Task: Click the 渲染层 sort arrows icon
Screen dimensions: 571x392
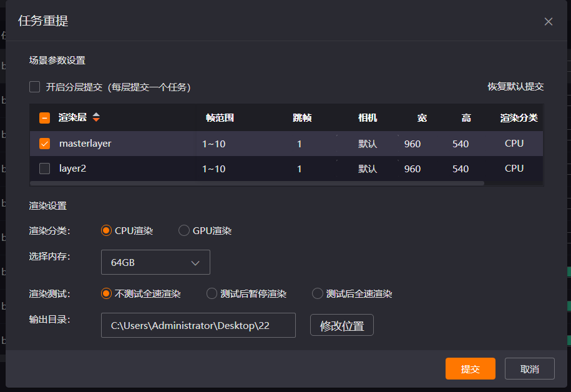Action: (96, 117)
